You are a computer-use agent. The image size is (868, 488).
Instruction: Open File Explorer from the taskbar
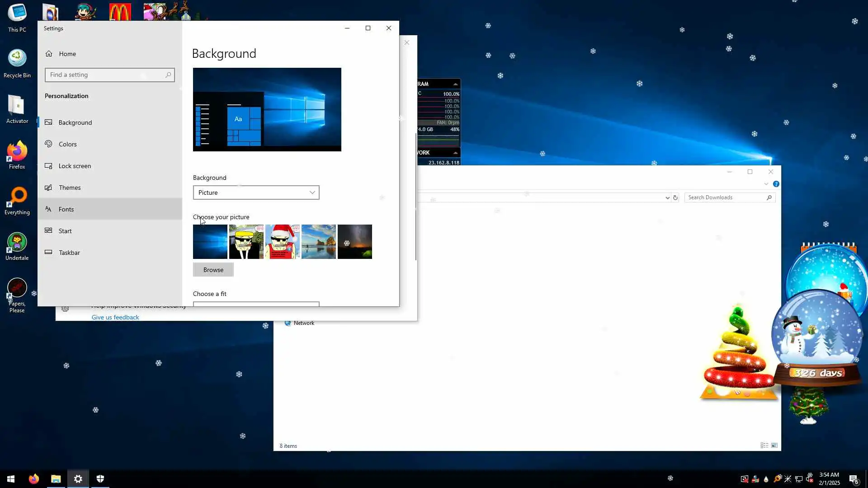coord(56,479)
